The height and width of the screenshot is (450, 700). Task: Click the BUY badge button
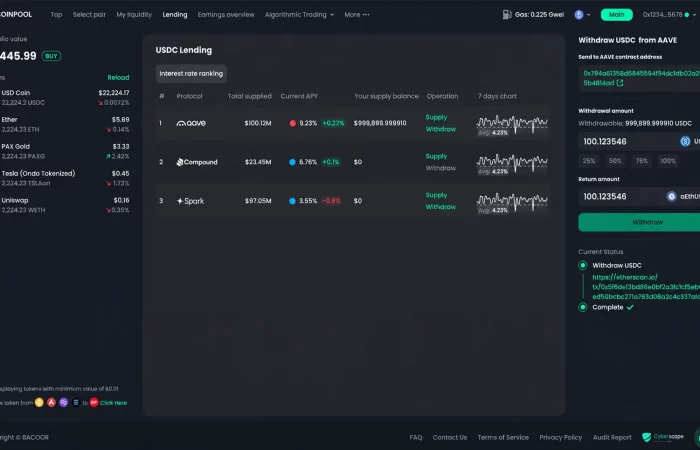[x=51, y=56]
